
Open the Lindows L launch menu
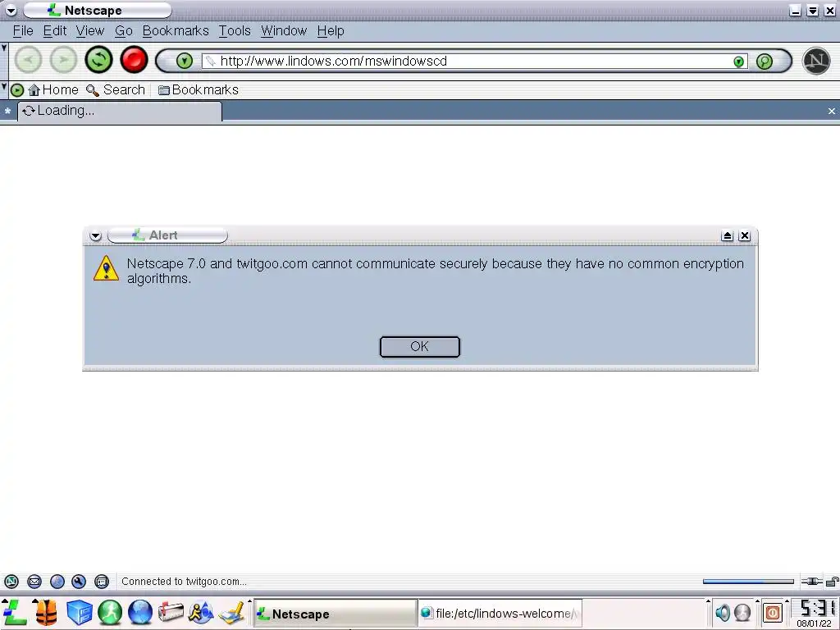pos(15,612)
